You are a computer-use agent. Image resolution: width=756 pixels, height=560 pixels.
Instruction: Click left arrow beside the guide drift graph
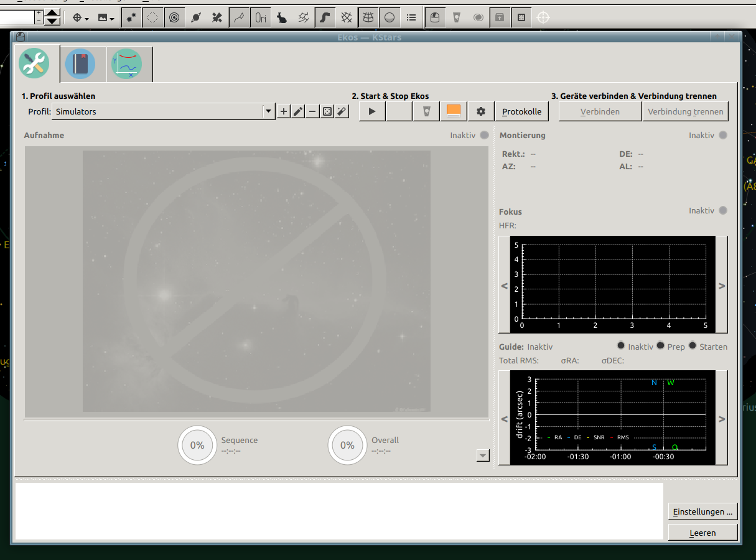coord(505,418)
